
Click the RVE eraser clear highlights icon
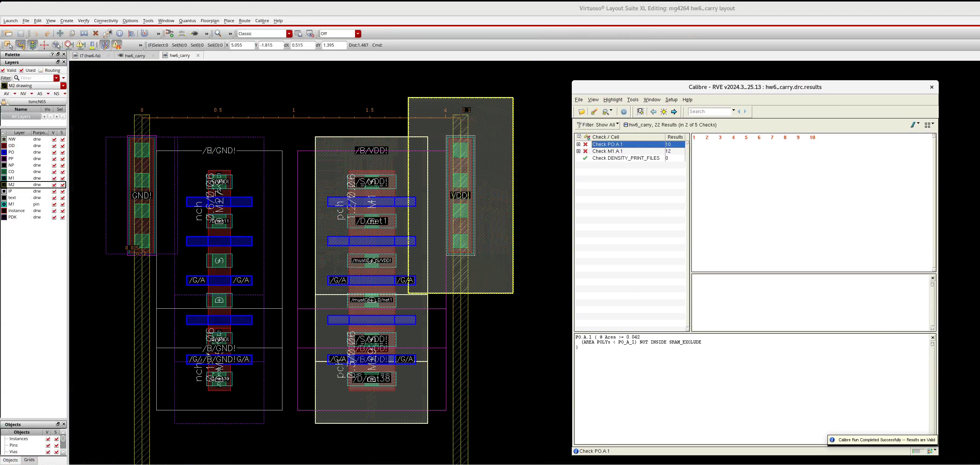point(594,112)
